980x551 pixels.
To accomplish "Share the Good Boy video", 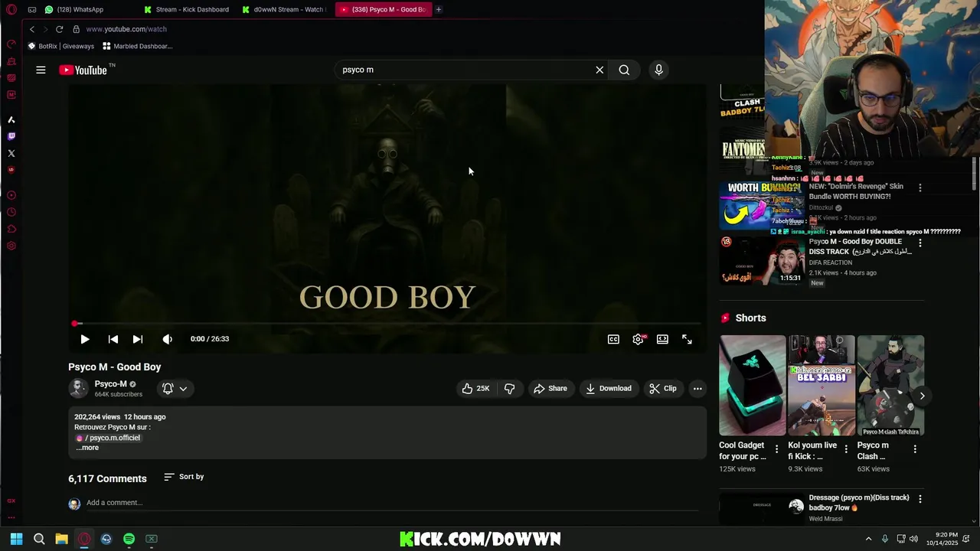I will click(x=550, y=389).
